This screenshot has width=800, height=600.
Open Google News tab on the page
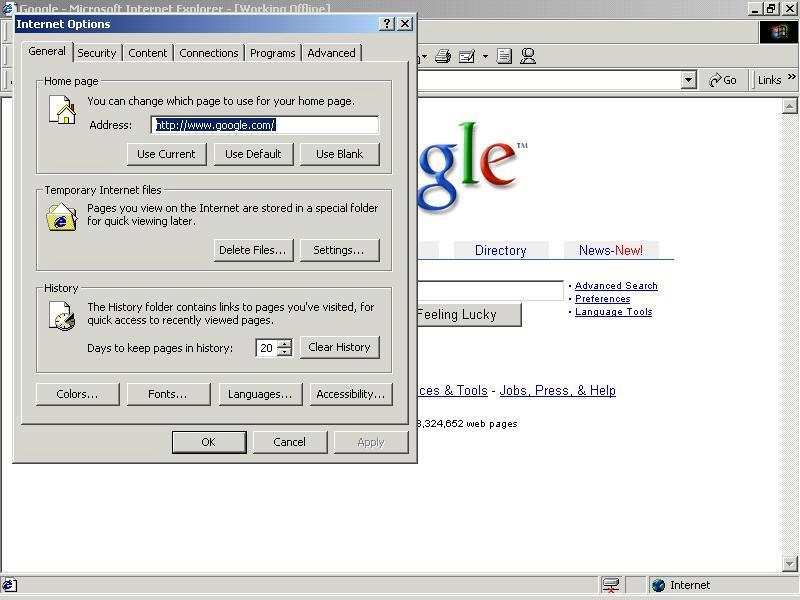[x=611, y=250]
